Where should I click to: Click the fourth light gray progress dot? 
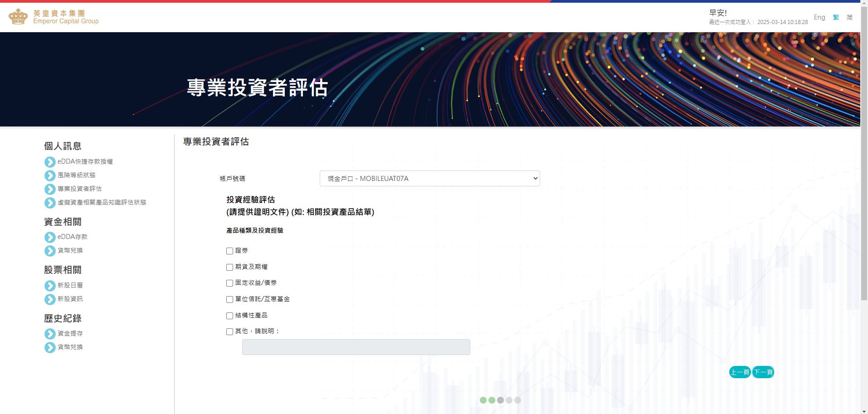pyautogui.click(x=509, y=400)
